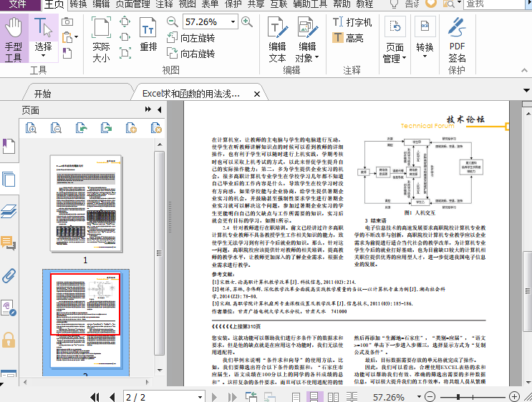This screenshot has height=402, width=532.
Task: Select the Hand tool (手型工具)
Action: pyautogui.click(x=14, y=40)
